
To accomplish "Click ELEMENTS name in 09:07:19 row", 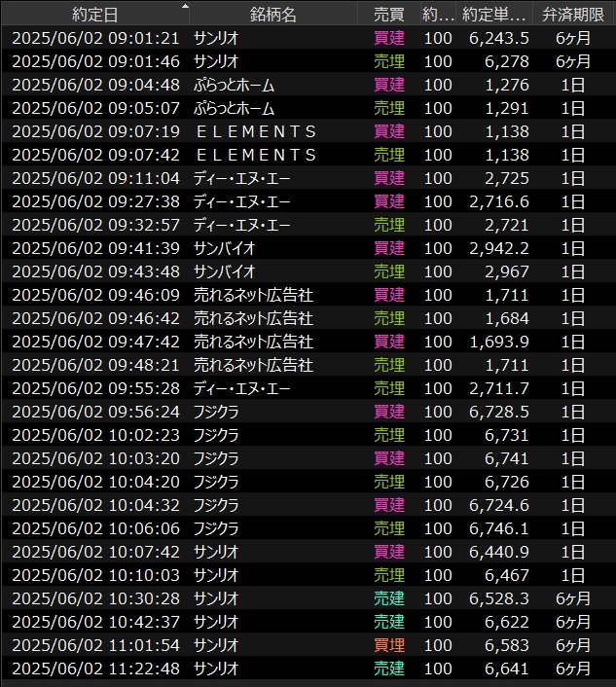I will coord(256,131).
